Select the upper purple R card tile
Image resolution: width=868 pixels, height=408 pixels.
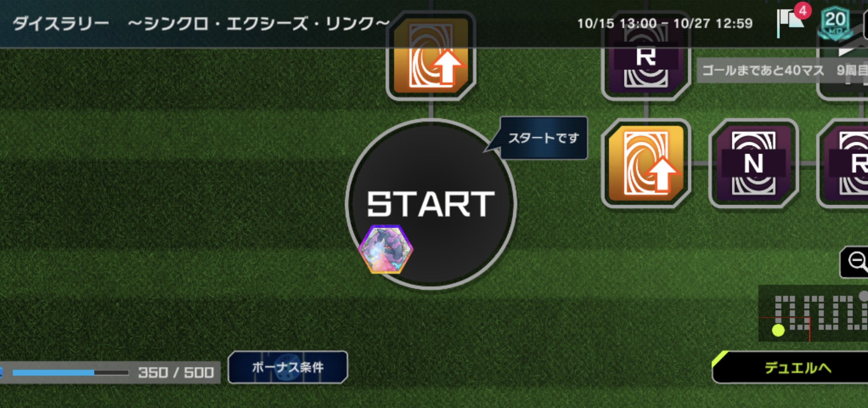pyautogui.click(x=646, y=60)
